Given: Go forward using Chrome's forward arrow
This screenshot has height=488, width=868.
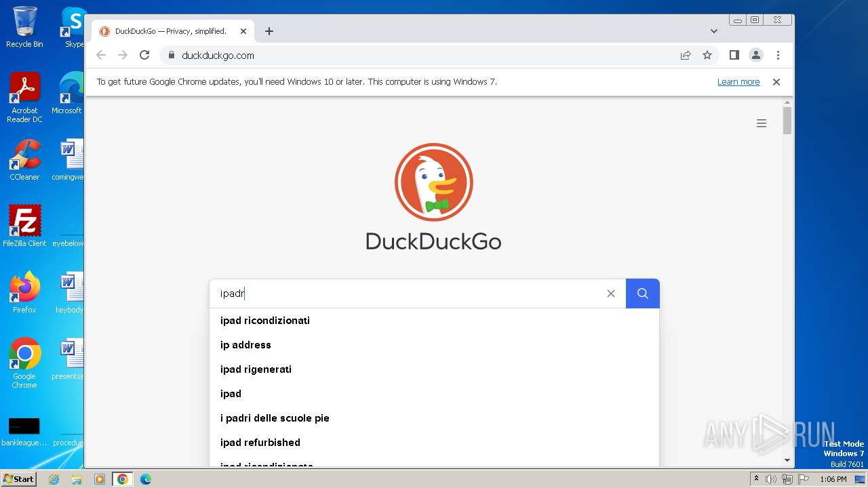Looking at the screenshot, I should coord(123,56).
